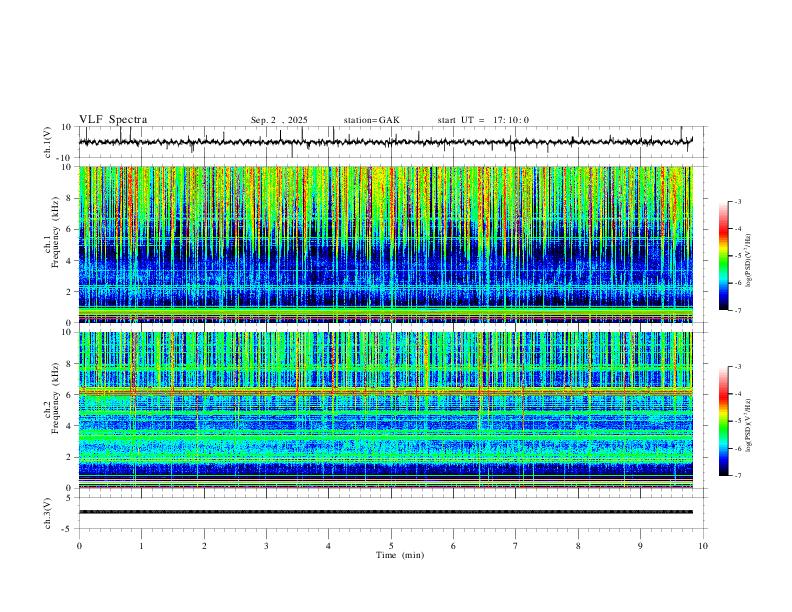
Task: Click the ch.1 color bar log(PSD) label
Action: coord(749,260)
